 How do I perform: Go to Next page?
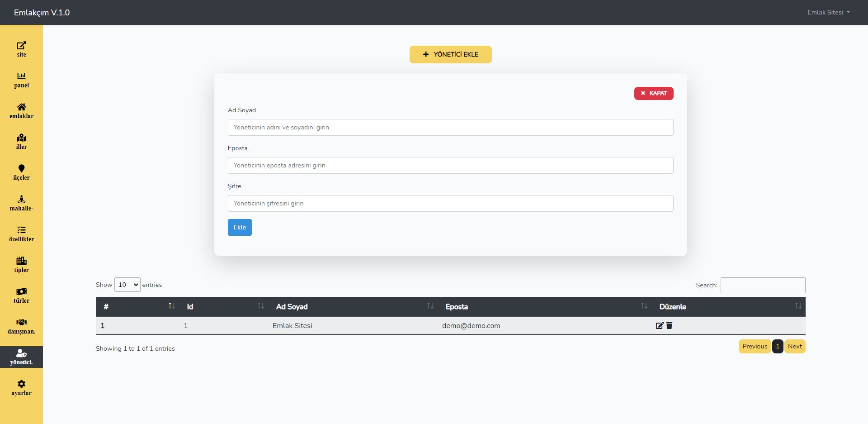795,346
